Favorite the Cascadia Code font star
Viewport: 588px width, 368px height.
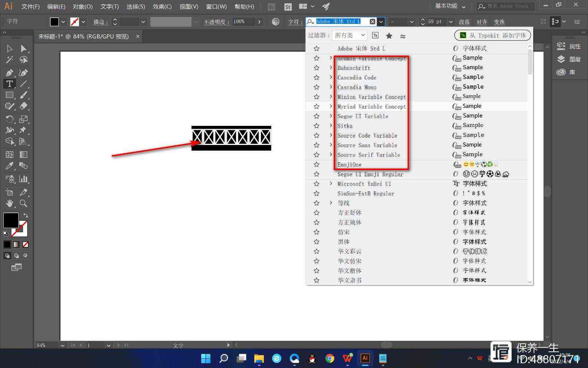[x=316, y=77]
